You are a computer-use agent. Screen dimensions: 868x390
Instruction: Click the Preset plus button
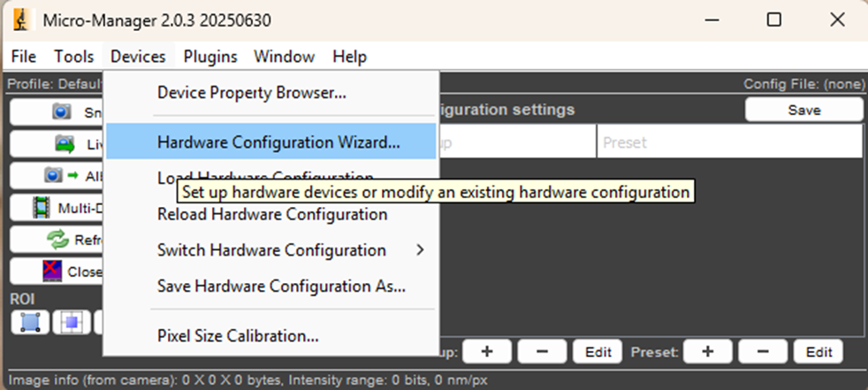click(x=707, y=352)
